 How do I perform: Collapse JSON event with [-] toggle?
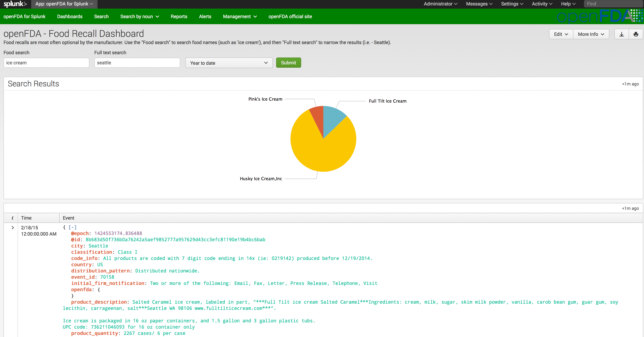click(x=73, y=227)
